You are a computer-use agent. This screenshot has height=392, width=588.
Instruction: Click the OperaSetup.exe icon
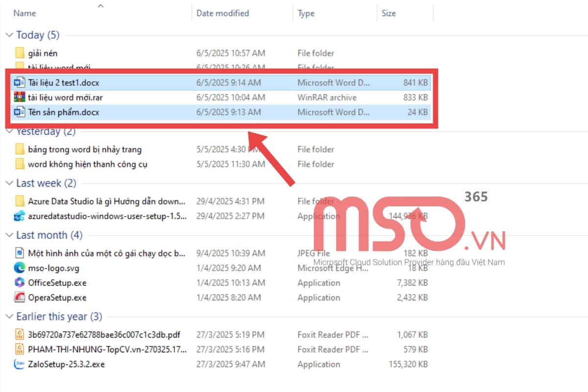pos(20,297)
